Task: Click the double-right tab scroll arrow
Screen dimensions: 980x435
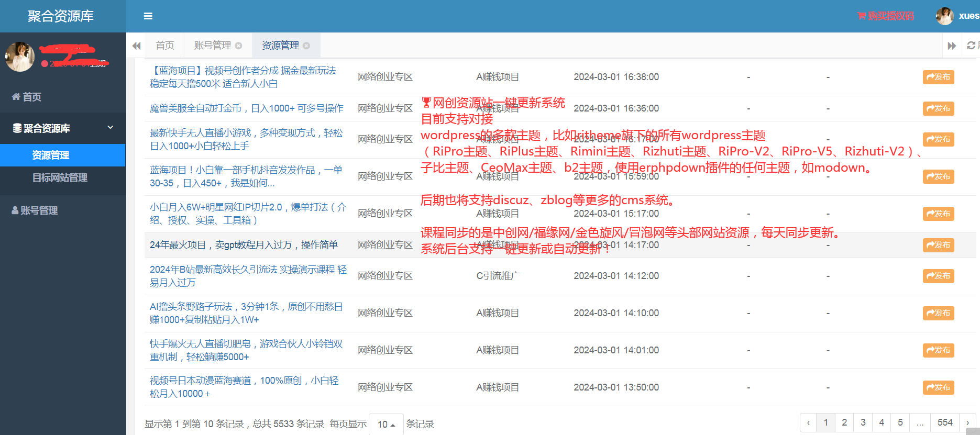Action: click(x=952, y=46)
